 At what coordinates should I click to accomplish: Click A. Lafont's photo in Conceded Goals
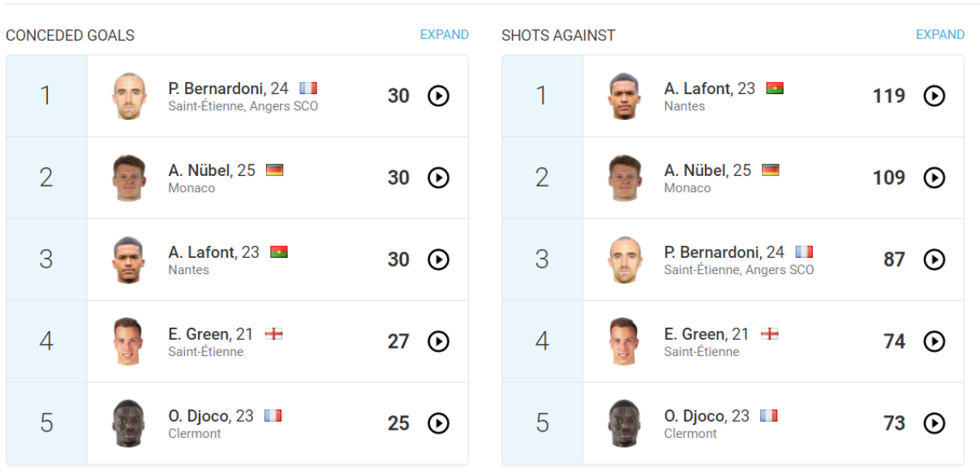pos(130,260)
